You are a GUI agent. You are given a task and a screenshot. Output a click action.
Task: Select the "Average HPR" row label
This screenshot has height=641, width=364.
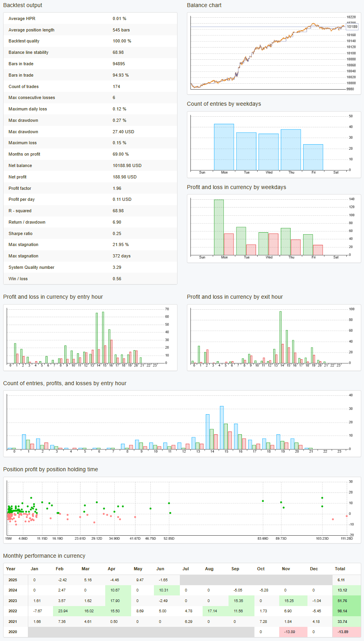(x=22, y=18)
